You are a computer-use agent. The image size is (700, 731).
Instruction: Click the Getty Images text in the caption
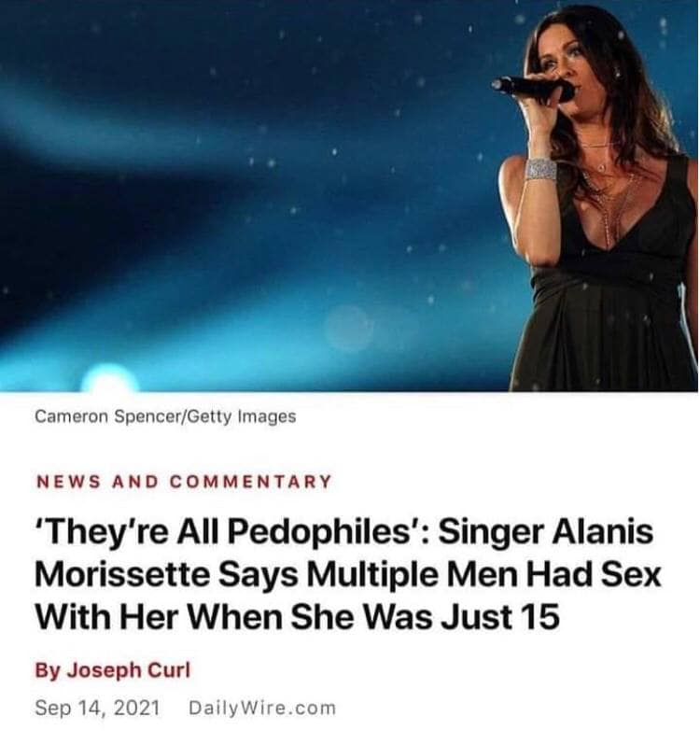[242, 416]
